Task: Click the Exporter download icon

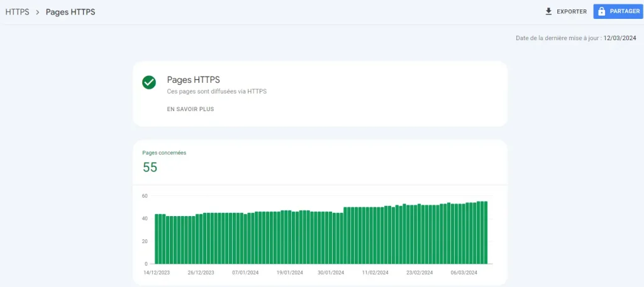Action: coord(548,11)
